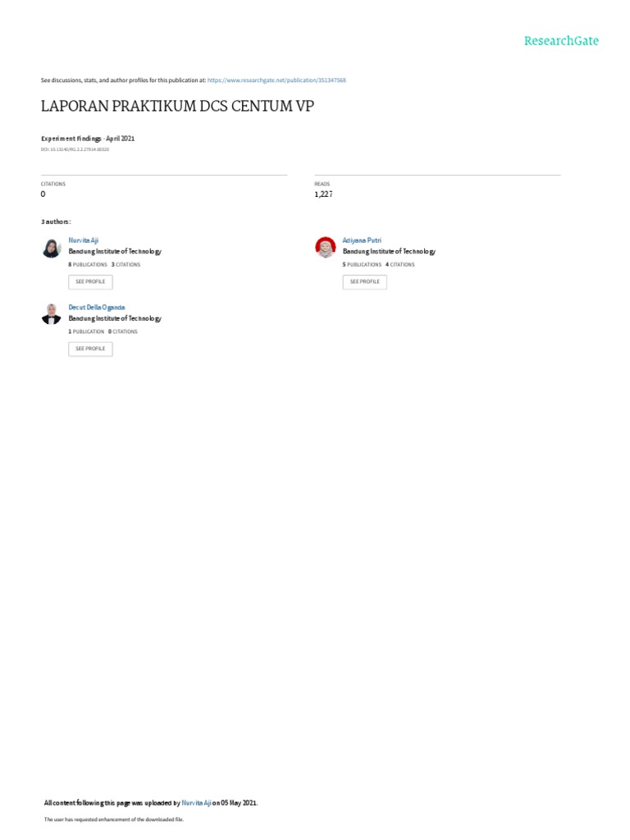Select the title LAPORAN PRAKTIKUM DCS CENTUM VP
The image size is (630, 840).
[x=177, y=106]
